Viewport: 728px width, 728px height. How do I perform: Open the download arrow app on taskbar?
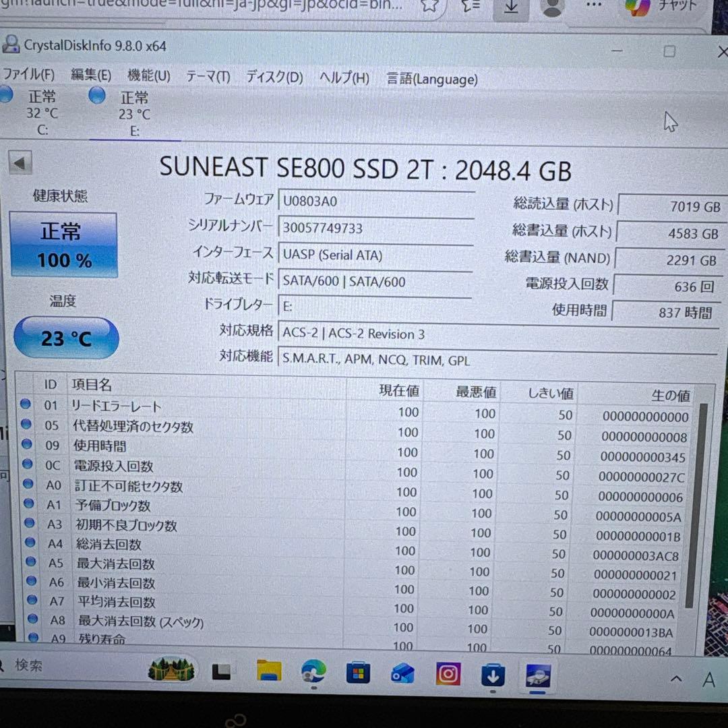493,675
